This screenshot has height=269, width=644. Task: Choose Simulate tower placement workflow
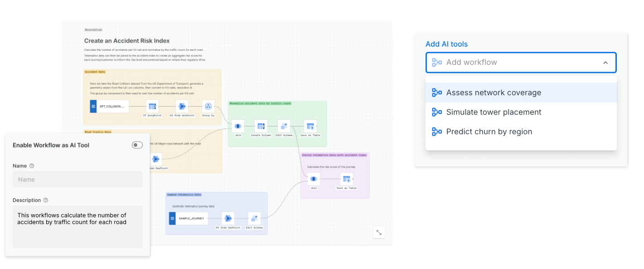point(521,112)
